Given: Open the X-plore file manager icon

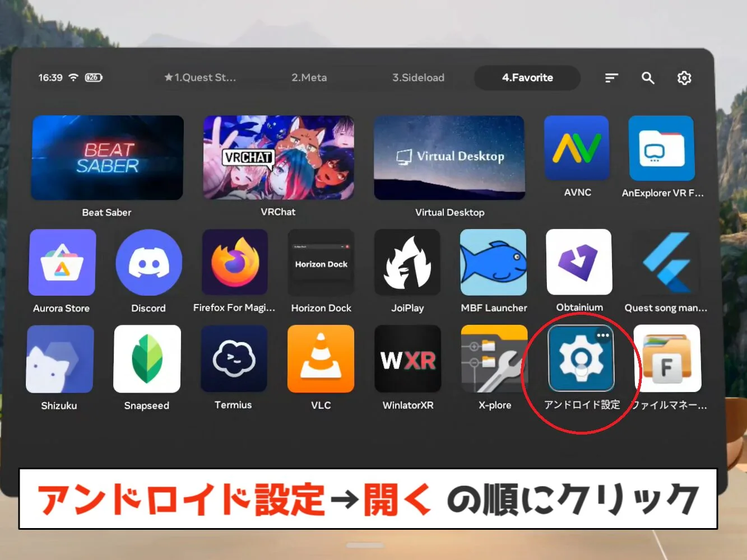Looking at the screenshot, I should (x=494, y=359).
